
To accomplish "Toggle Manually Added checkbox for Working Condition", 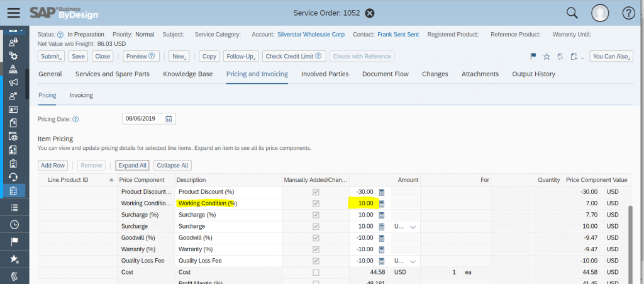I will (x=316, y=203).
